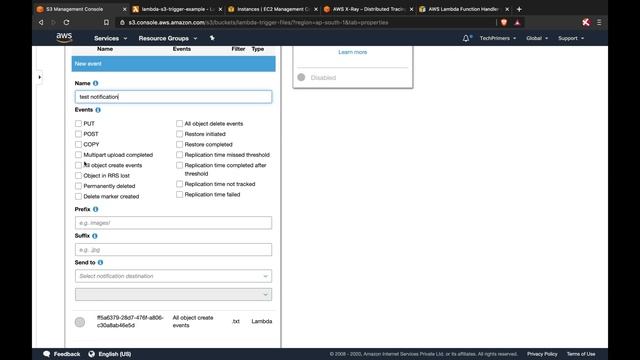Image resolution: width=640 pixels, height=360 pixels.
Task: Click the info icon next to Name
Action: (96, 83)
